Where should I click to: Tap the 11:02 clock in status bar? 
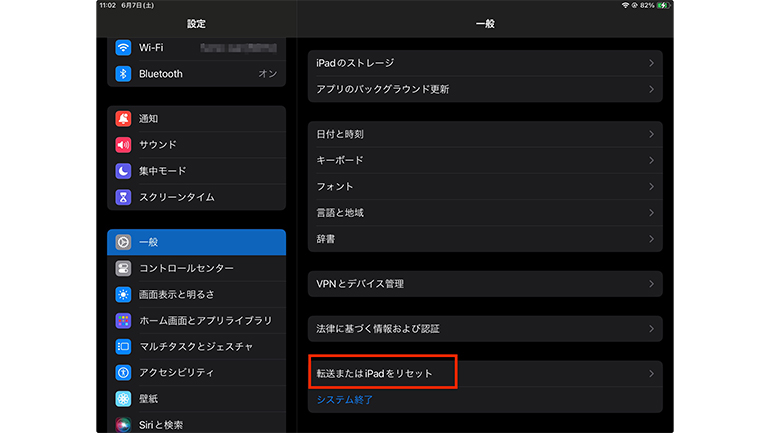[108, 5]
